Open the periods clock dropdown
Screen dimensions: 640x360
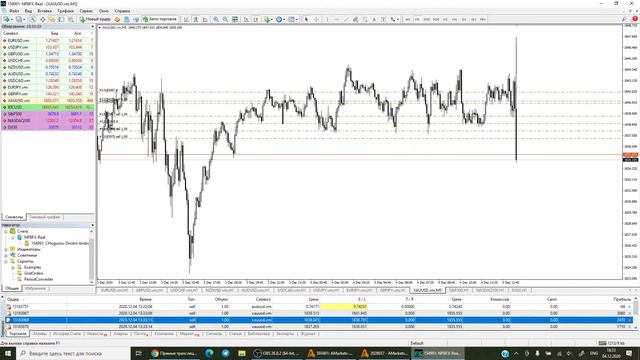(x=280, y=19)
